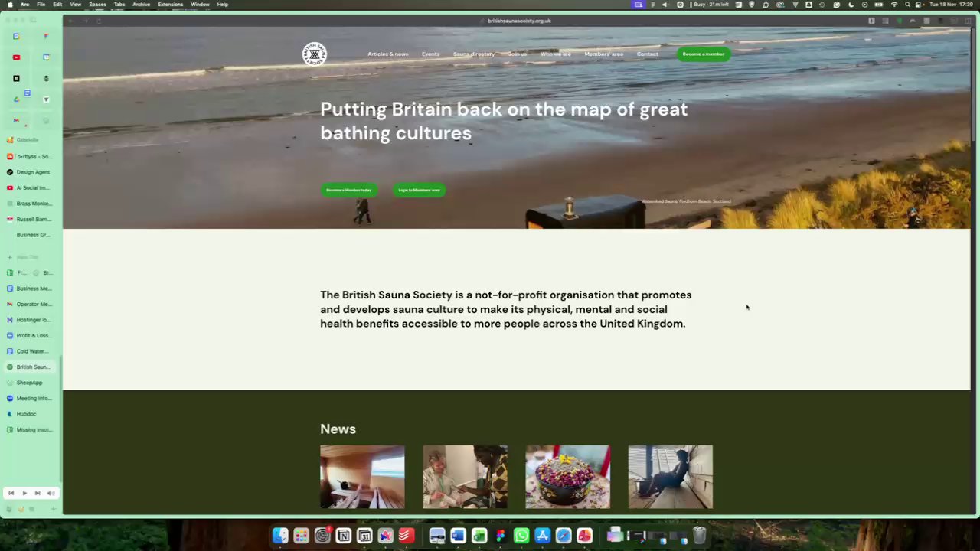Open App Store from the Dock
The image size is (980, 551).
[x=542, y=536]
